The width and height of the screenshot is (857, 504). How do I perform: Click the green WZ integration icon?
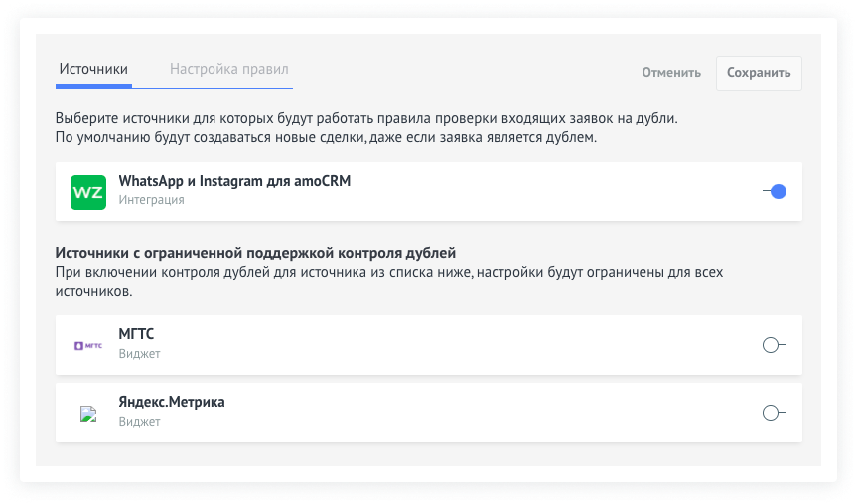[88, 191]
